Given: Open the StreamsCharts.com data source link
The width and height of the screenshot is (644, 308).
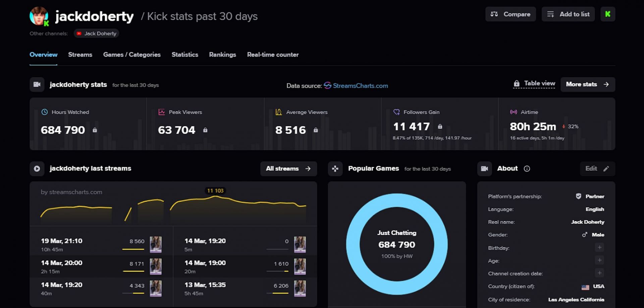Looking at the screenshot, I should (356, 86).
